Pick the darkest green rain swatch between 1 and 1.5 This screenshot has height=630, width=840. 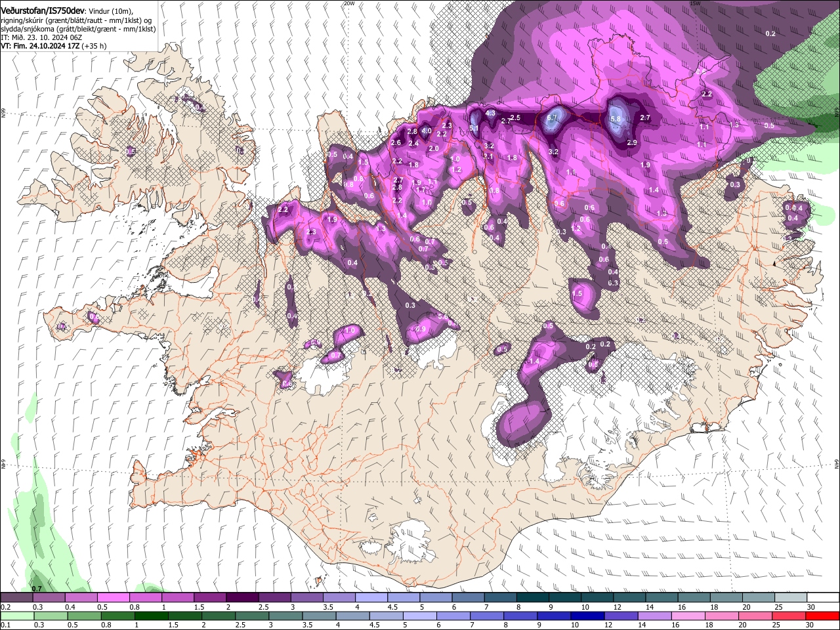coord(150,615)
